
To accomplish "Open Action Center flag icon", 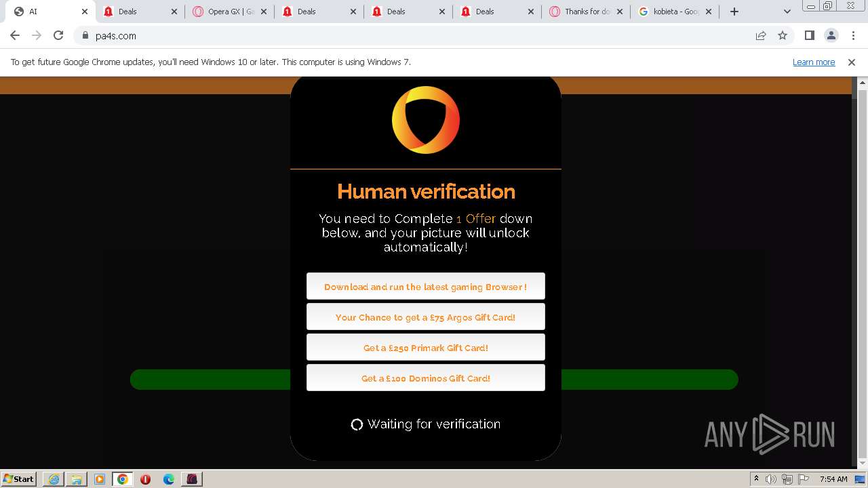I will 803,479.
